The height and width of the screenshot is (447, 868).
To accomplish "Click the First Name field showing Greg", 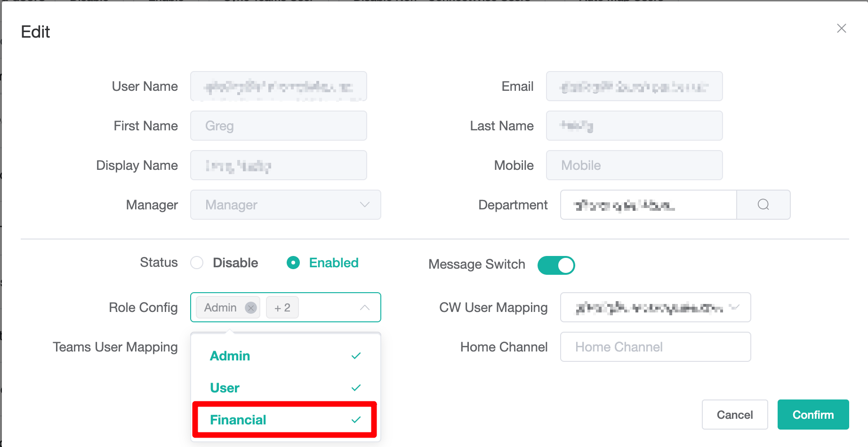I will tap(278, 126).
